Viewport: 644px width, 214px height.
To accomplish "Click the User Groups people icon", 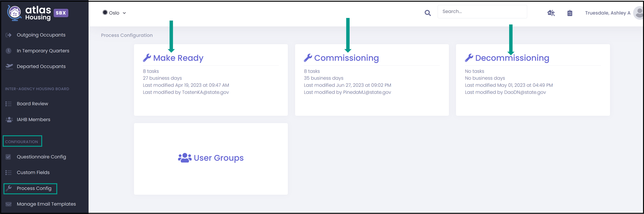I will pyautogui.click(x=185, y=158).
